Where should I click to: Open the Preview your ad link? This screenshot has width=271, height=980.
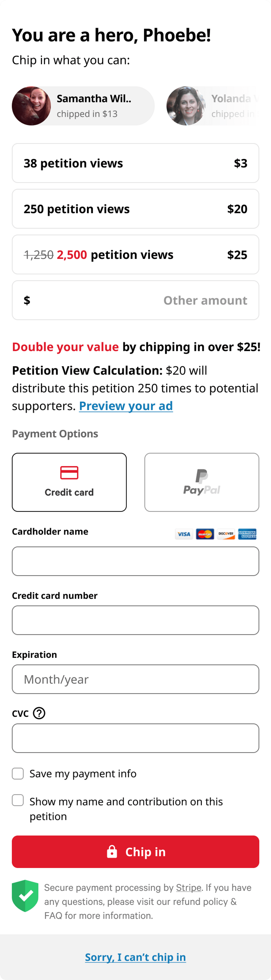(x=126, y=406)
